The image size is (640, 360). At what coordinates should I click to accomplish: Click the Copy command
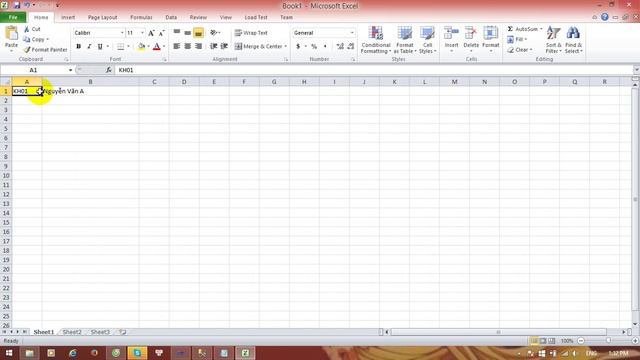click(x=36, y=39)
